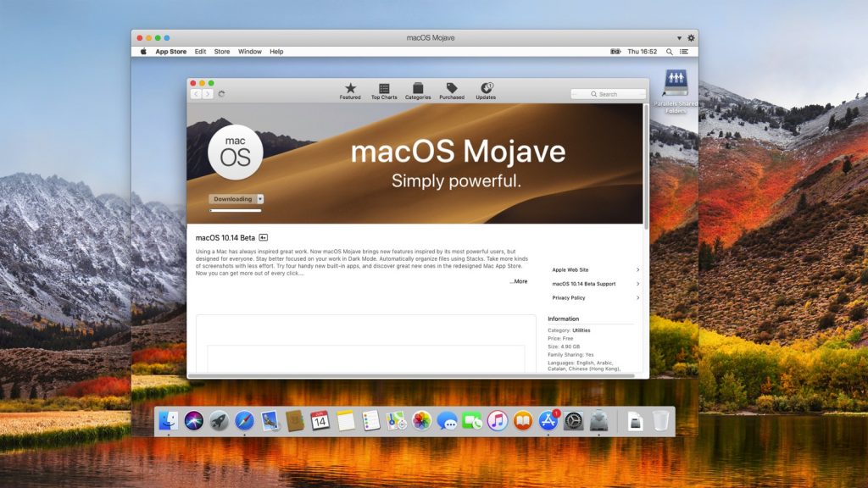
Task: Click the Size: 4.90 GB info line
Action: coord(564,347)
